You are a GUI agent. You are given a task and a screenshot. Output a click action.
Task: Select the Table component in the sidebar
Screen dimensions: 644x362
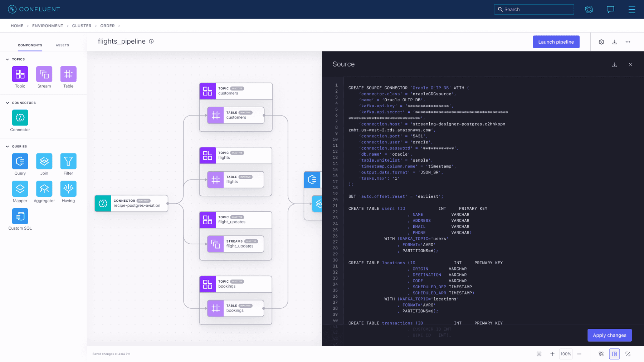pyautogui.click(x=68, y=74)
